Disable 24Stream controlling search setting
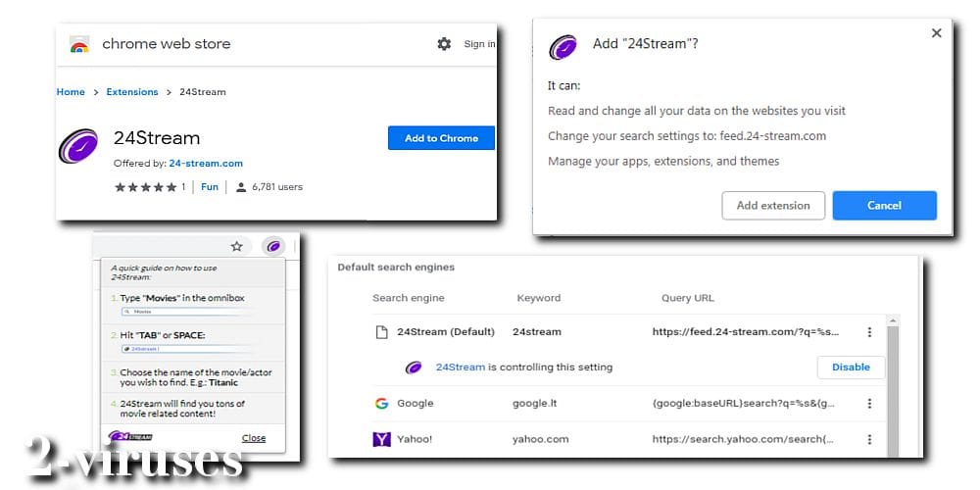The height and width of the screenshot is (490, 980). click(x=851, y=367)
